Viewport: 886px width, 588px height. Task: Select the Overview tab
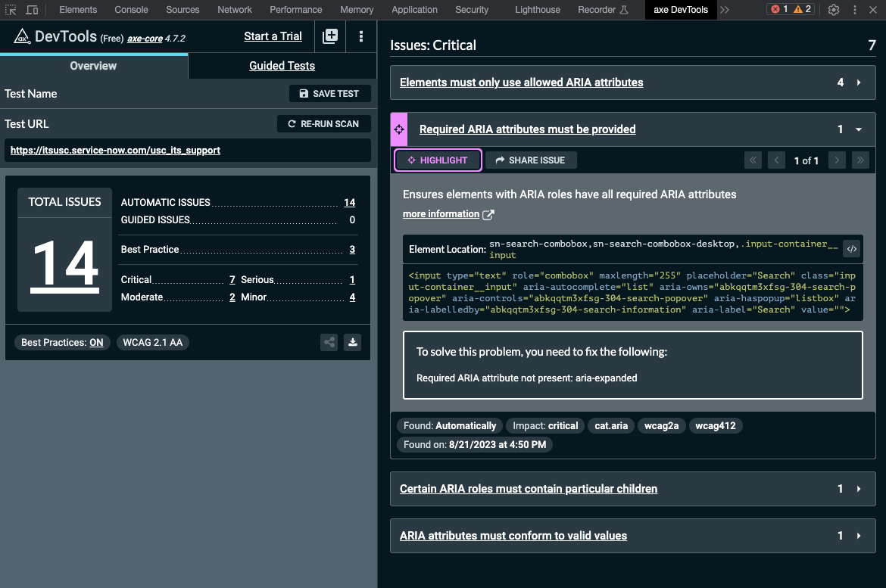[93, 66]
